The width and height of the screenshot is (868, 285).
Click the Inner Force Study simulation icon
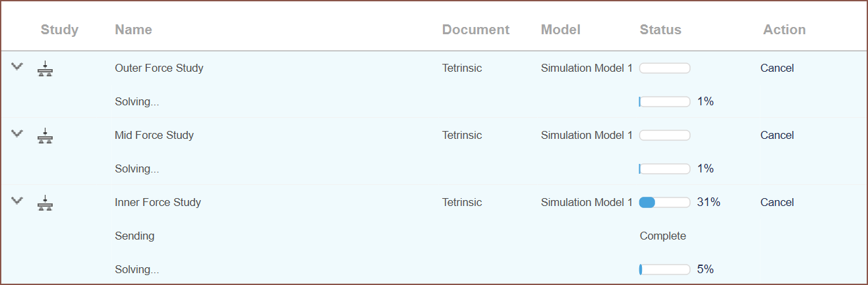tap(45, 203)
